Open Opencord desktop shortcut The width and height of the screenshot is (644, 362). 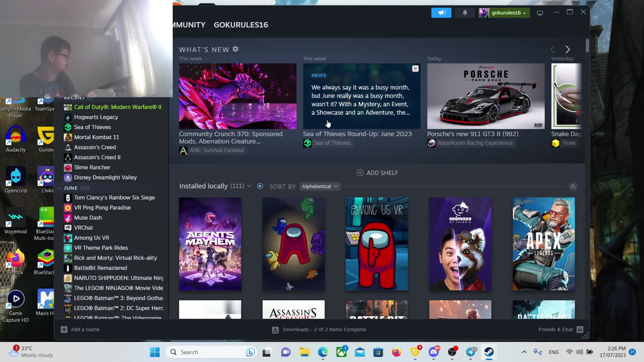[x=16, y=180]
